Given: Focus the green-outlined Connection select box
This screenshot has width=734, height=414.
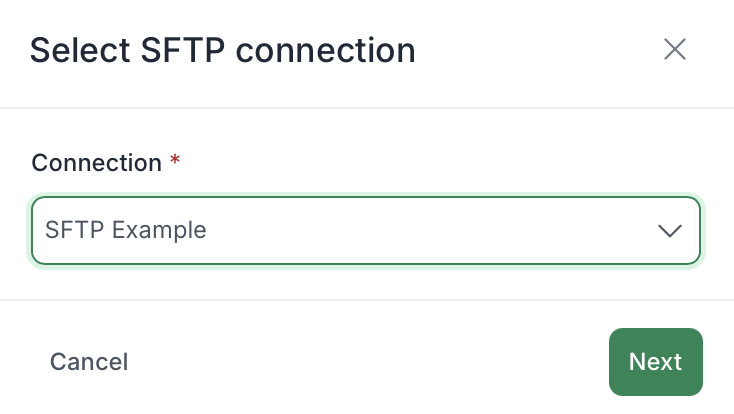Looking at the screenshot, I should coord(366,230).
